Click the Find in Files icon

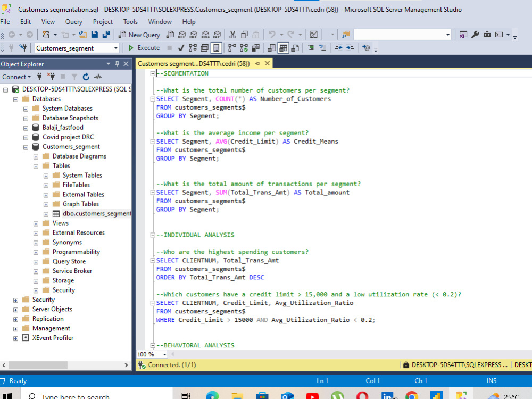346,35
